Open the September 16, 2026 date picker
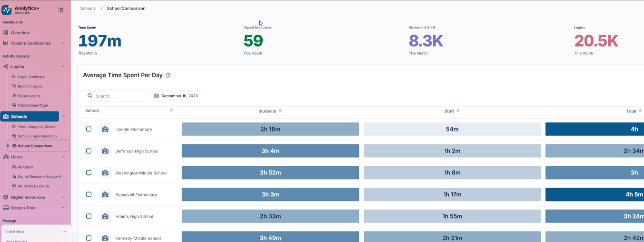This screenshot has width=644, height=242. (x=176, y=96)
